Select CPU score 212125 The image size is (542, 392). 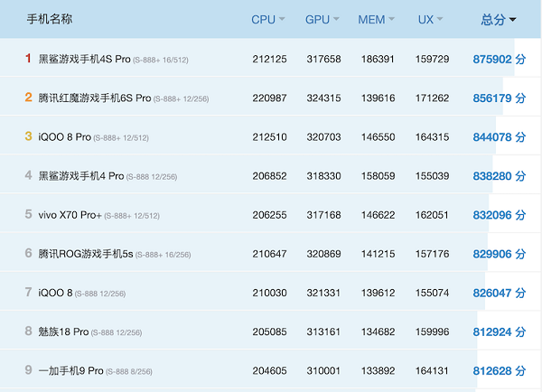click(269, 59)
